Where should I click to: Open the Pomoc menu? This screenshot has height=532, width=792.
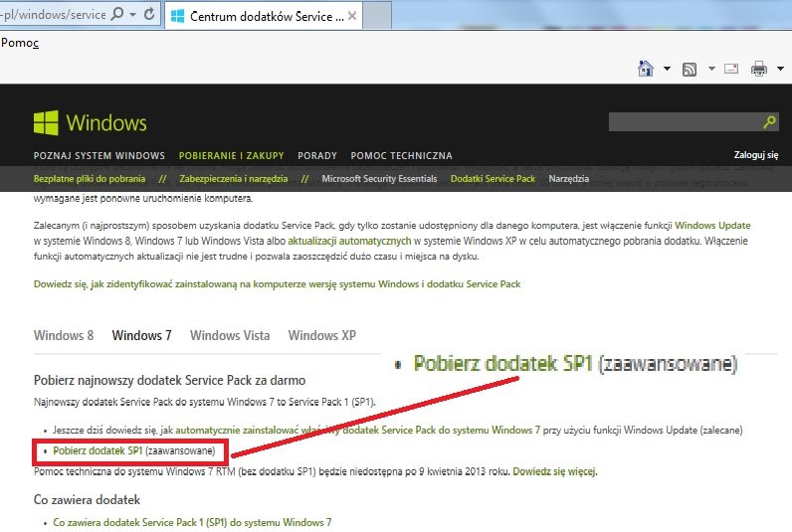(x=20, y=43)
